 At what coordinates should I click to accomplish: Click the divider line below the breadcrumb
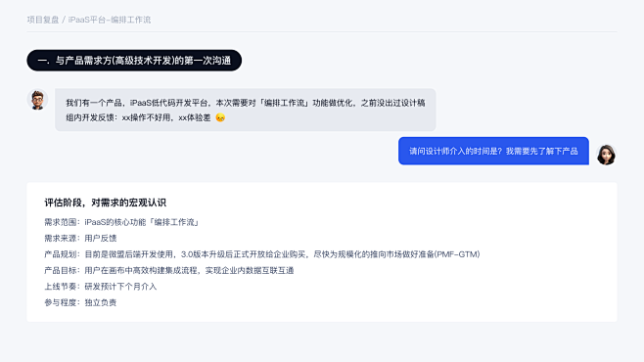tap(322, 31)
